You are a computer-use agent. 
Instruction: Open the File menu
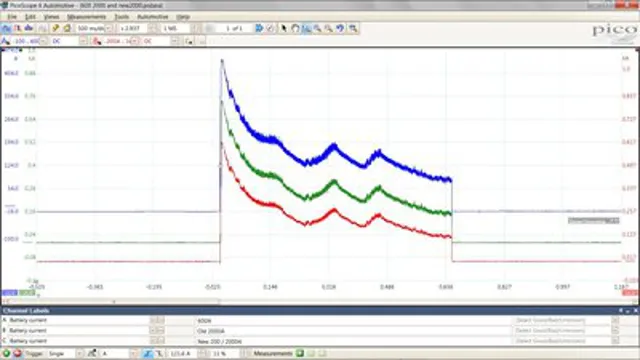(x=12, y=17)
